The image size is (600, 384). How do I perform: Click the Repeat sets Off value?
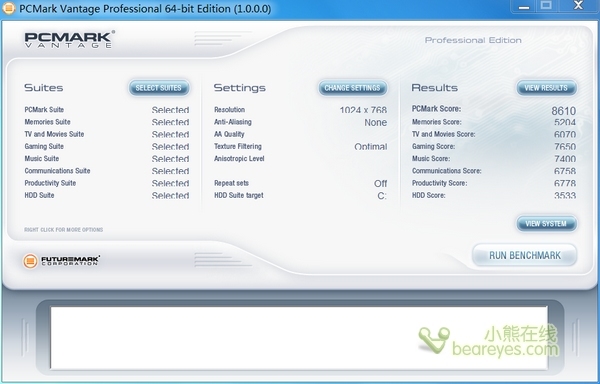(380, 184)
